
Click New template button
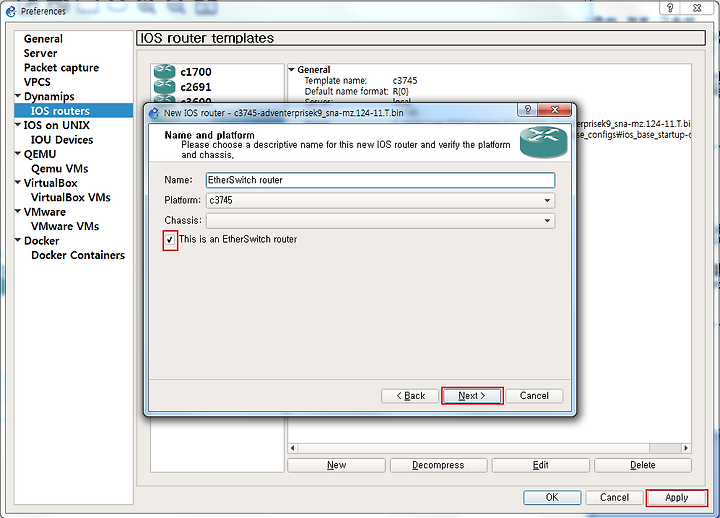[x=337, y=465]
